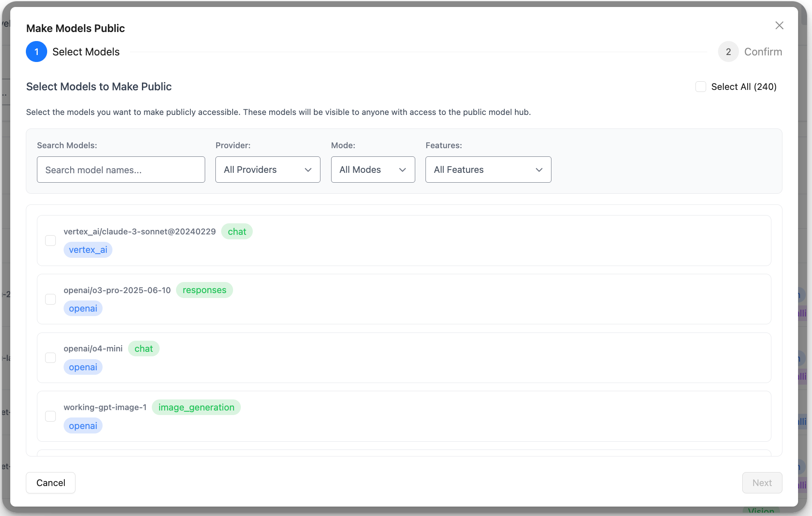The height and width of the screenshot is (516, 812).
Task: Click the Next button
Action: (762, 483)
